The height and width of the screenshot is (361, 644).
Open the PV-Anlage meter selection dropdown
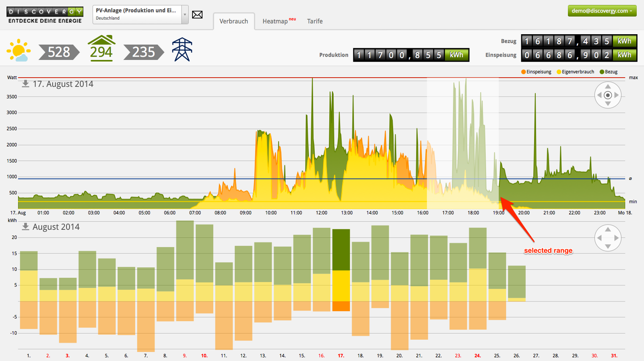point(185,14)
